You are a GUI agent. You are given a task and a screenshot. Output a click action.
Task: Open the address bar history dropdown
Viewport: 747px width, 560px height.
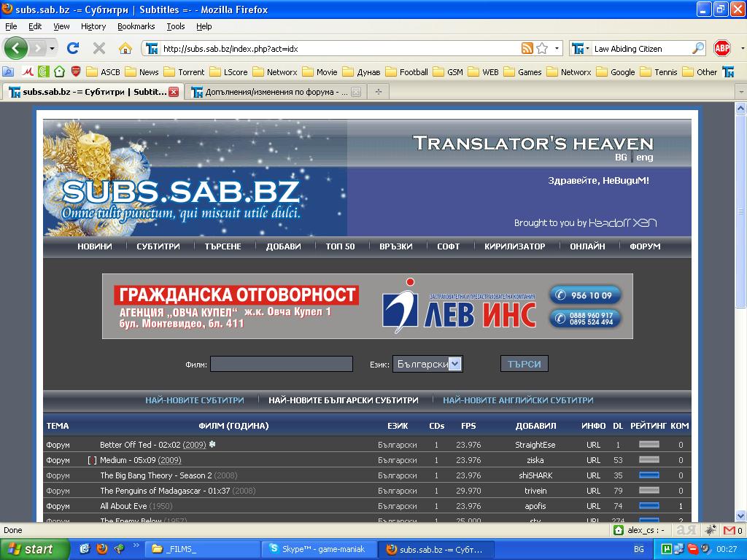557,48
